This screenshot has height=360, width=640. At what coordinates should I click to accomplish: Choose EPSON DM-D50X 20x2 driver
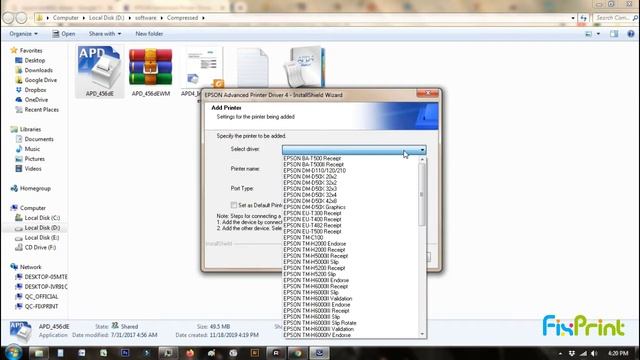pos(310,177)
